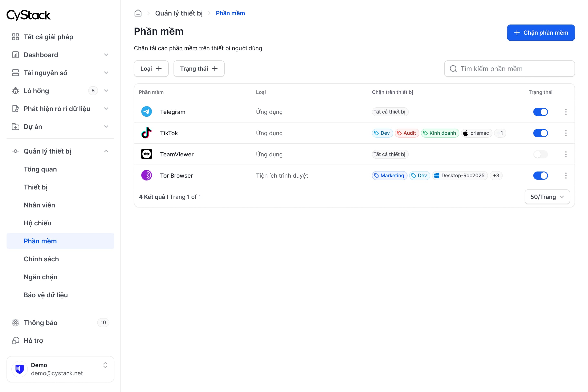Open Bảo vệ dữ liệu in sidebar
588x392 pixels.
tap(46, 295)
